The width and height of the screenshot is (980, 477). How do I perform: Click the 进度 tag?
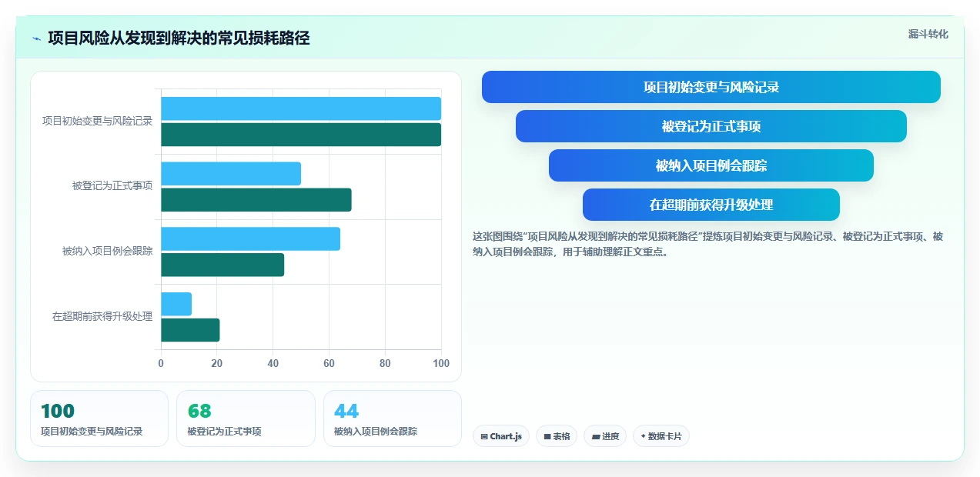point(605,436)
